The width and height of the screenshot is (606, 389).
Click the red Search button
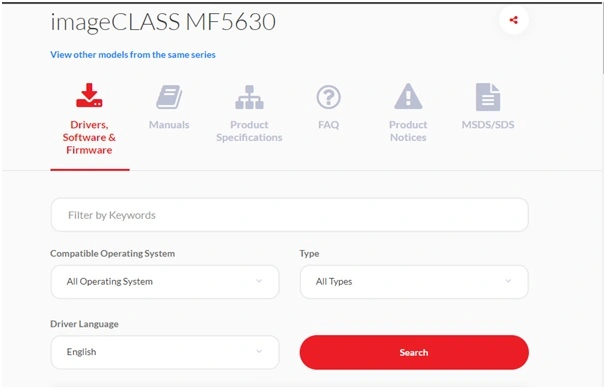pyautogui.click(x=414, y=352)
